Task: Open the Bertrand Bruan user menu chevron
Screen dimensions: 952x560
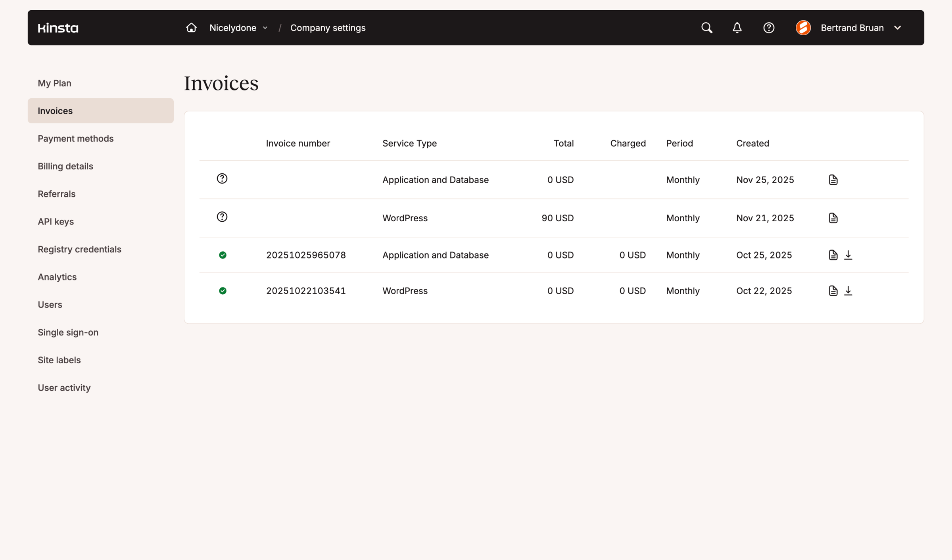Action: (898, 28)
